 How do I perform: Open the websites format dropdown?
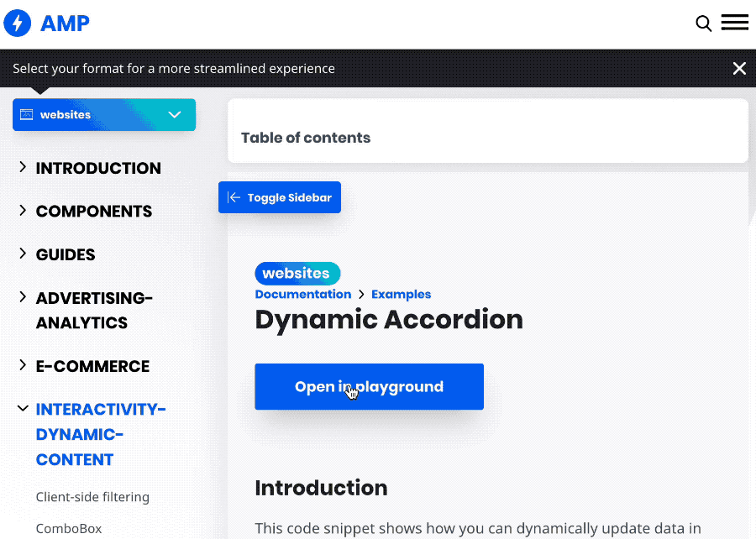pyautogui.click(x=104, y=115)
